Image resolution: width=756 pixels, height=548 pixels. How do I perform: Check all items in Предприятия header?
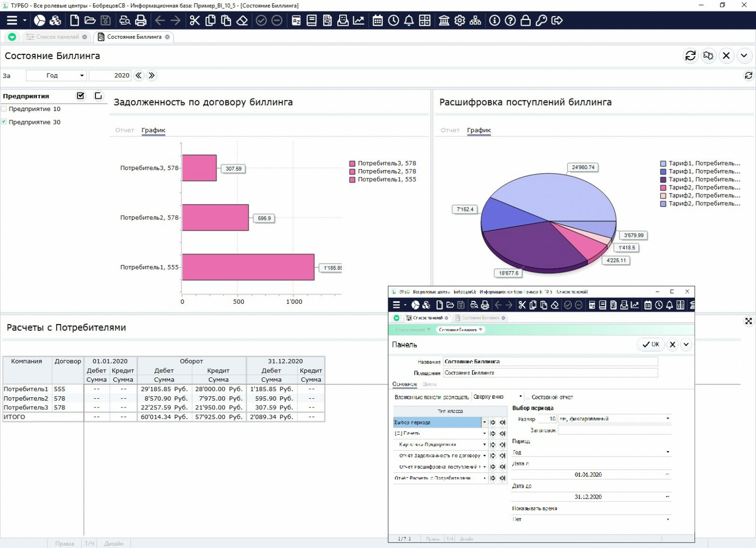pyautogui.click(x=80, y=96)
